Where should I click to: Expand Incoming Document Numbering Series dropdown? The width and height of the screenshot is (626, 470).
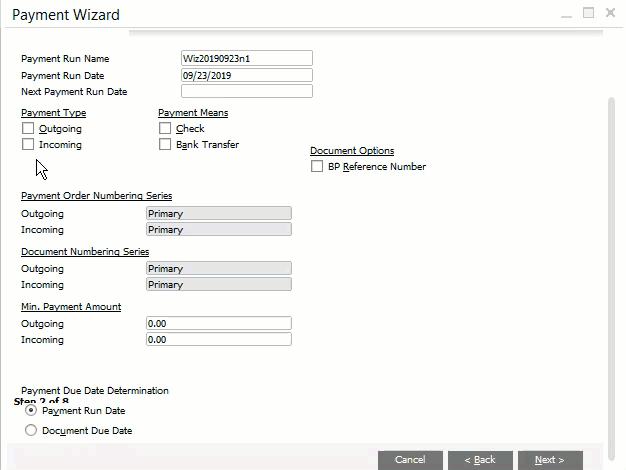[x=218, y=285]
